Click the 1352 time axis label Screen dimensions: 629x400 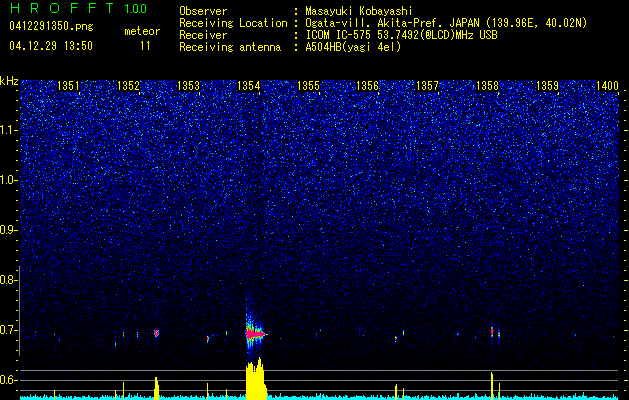point(128,86)
